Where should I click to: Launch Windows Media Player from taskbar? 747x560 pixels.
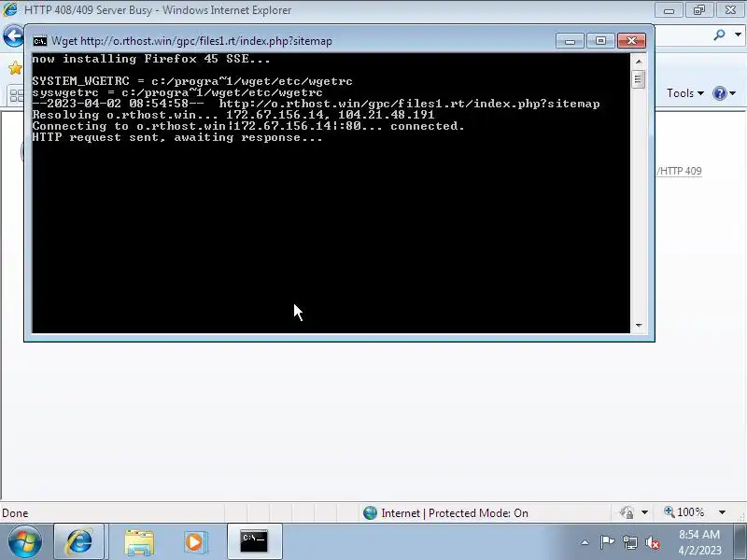click(x=194, y=541)
